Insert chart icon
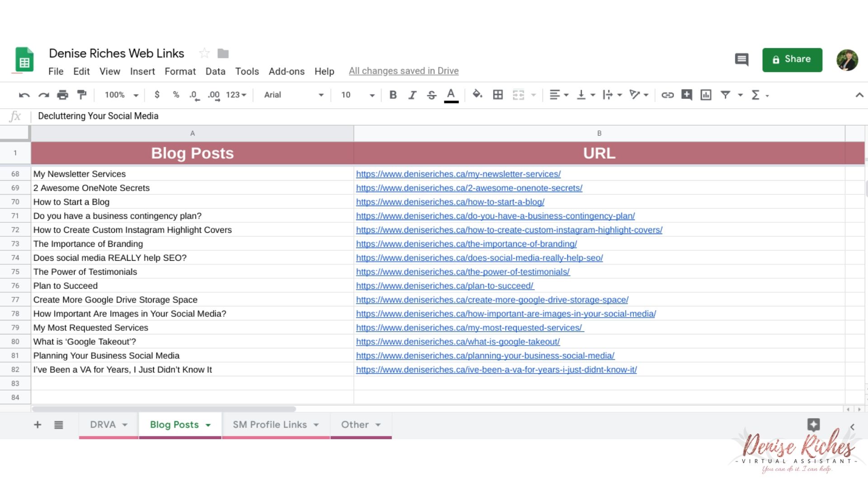This screenshot has width=868, height=488. click(706, 95)
